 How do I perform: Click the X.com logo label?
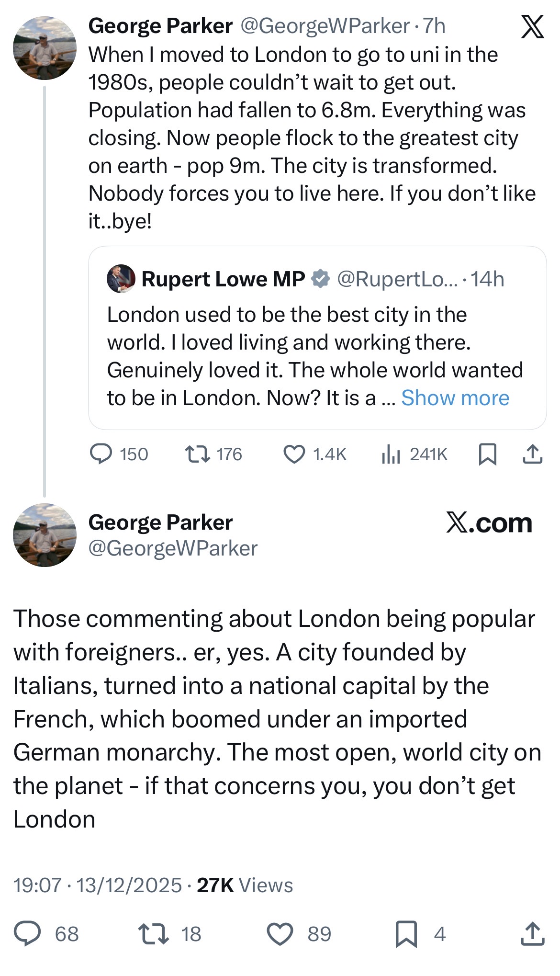coord(489,522)
